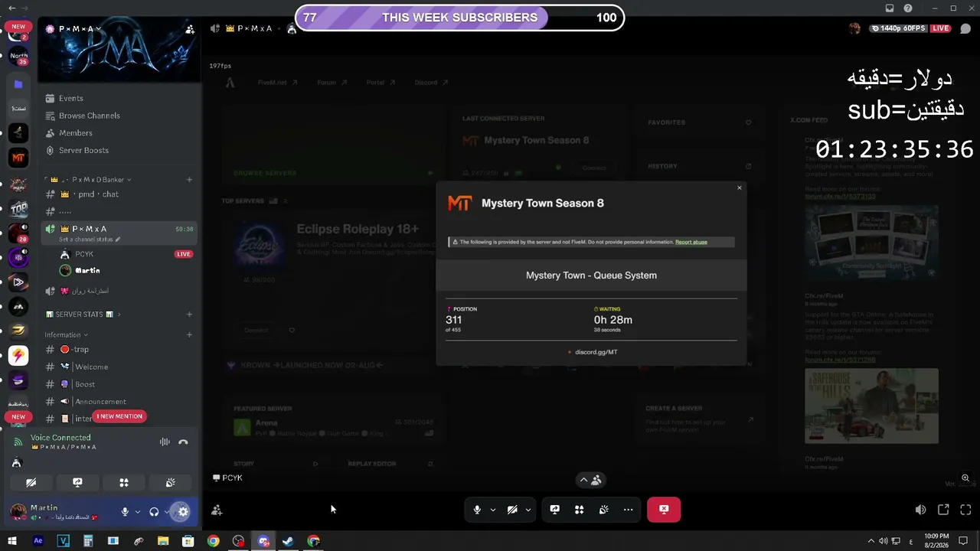Click the discord.gg/MT link
The image size is (980, 551).
pyautogui.click(x=596, y=352)
